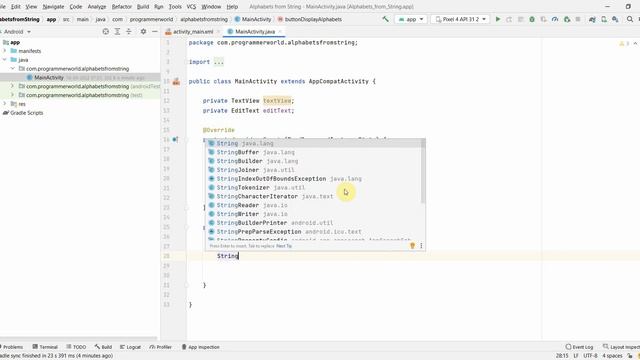640x360 pixels.
Task: Open the Pixel 4 API 31 device dropdown
Action: pos(460,19)
